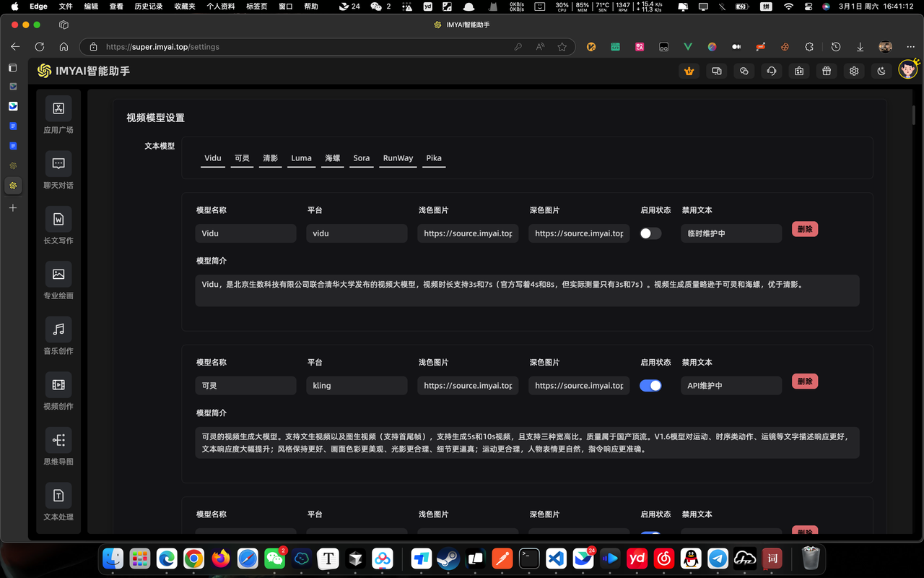Viewport: 924px width, 578px height.
Task: Edit the Vidu model description textarea
Action: [528, 290]
